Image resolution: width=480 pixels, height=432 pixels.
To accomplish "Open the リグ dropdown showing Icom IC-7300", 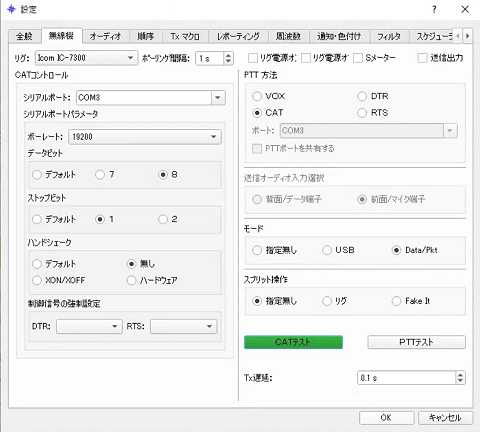I will (x=86, y=58).
